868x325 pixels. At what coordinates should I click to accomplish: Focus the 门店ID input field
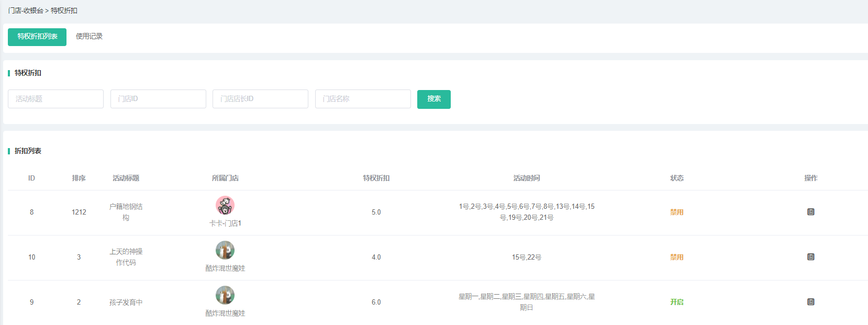tap(158, 99)
